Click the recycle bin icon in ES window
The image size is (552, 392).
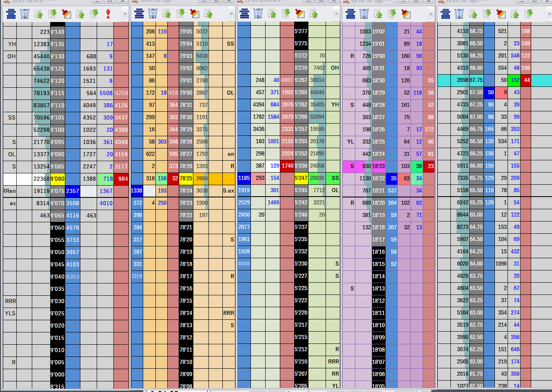click(459, 14)
